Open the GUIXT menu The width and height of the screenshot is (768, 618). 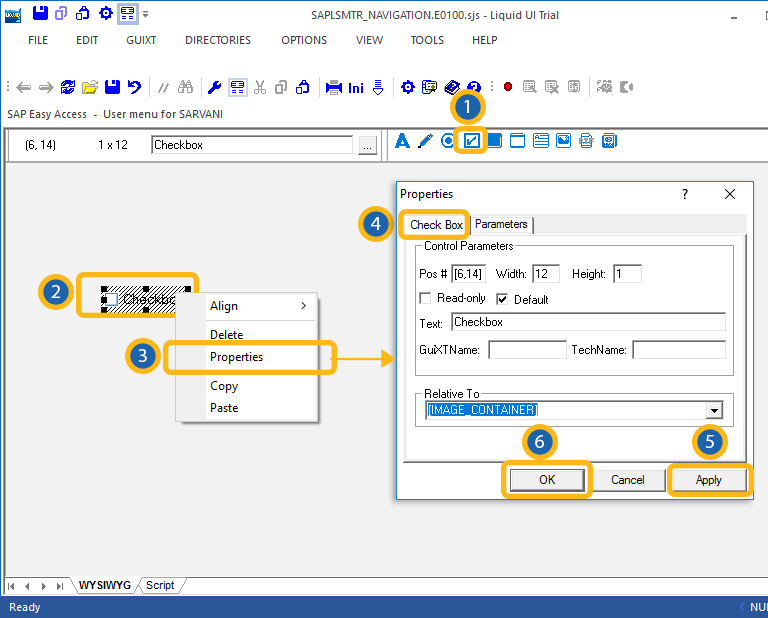tap(142, 40)
